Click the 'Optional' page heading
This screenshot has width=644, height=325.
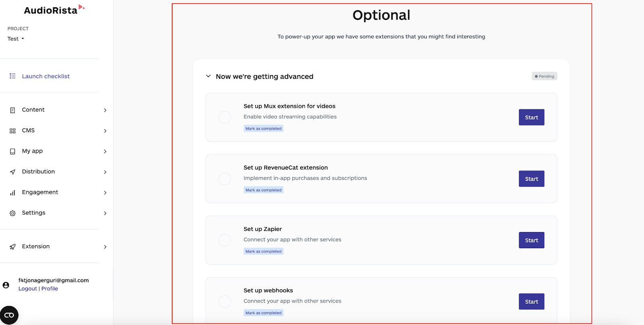[381, 15]
